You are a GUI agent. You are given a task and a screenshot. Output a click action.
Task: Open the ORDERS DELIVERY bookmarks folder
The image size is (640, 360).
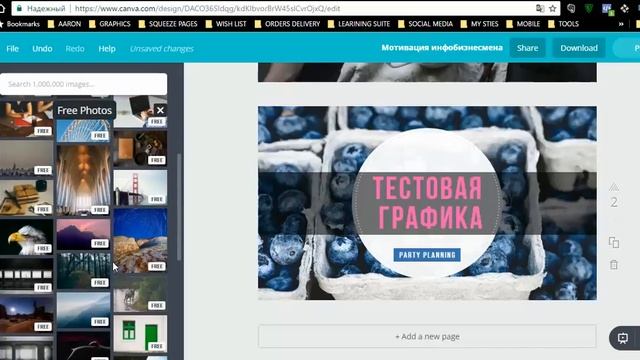(287, 24)
